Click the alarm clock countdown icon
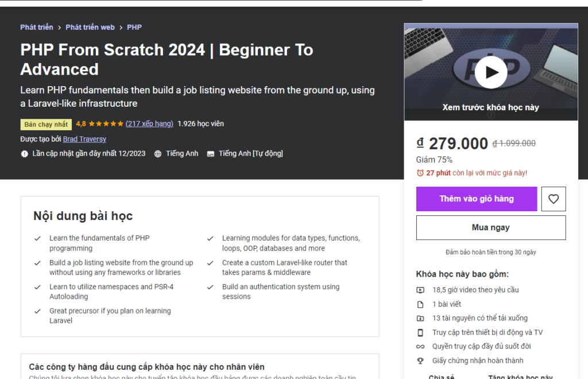Screen dimensions: 588x379 (420, 173)
